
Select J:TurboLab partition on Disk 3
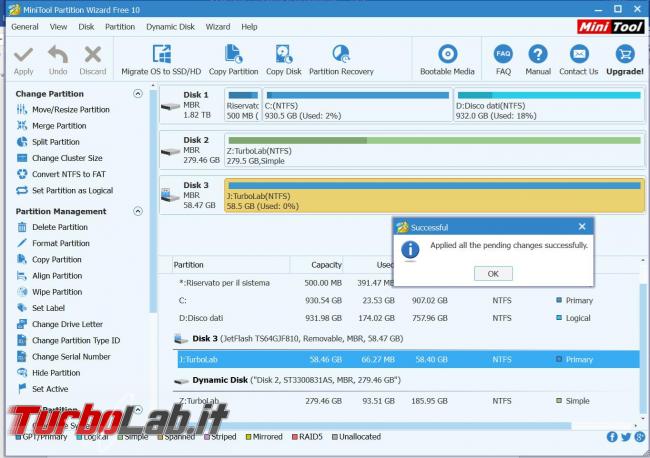(x=434, y=195)
